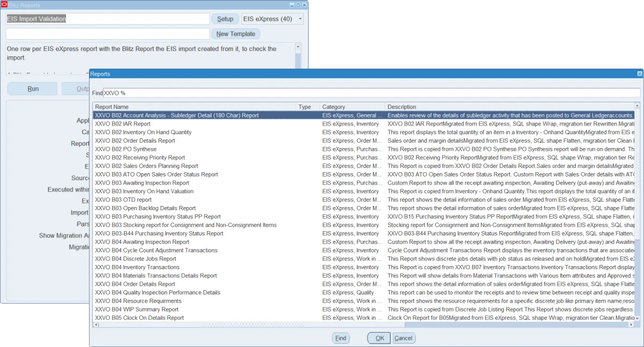Viewport: 644px width, 347px height.
Task: Pick XXVO B04 Discrete Jobs Report
Action: 363,259
